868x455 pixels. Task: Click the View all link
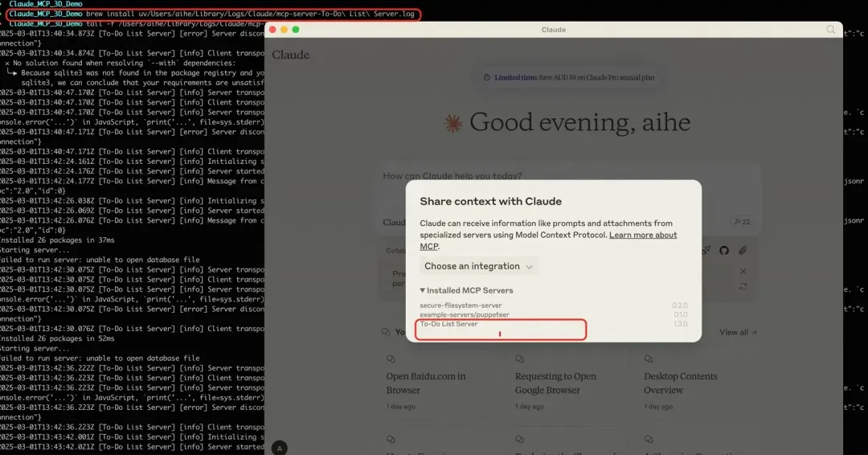[x=738, y=332]
